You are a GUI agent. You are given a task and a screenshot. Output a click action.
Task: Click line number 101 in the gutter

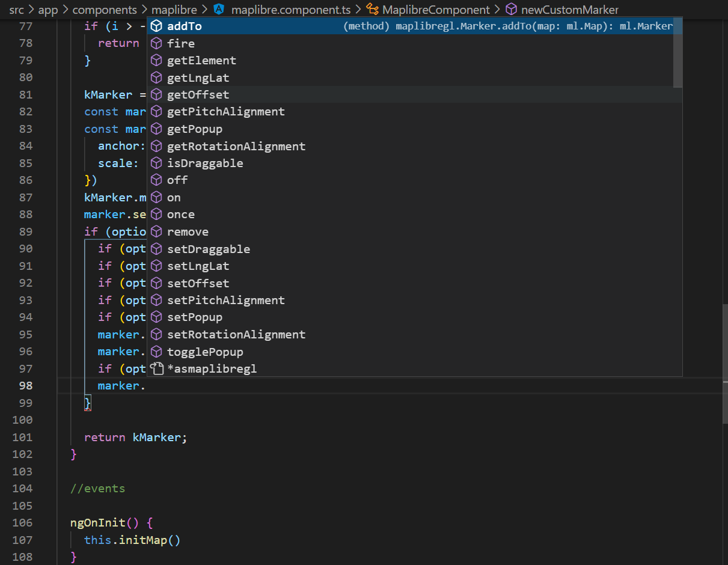coord(22,437)
